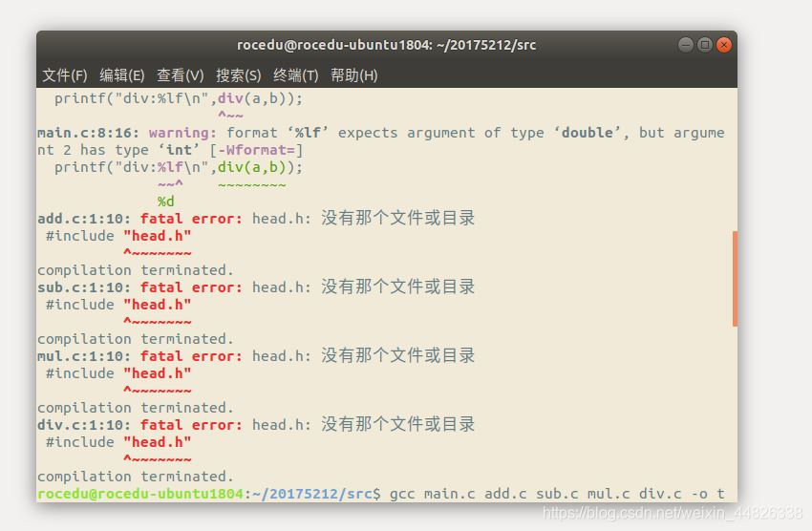
Task: Open the 终端(T) menu
Action: tap(296, 75)
